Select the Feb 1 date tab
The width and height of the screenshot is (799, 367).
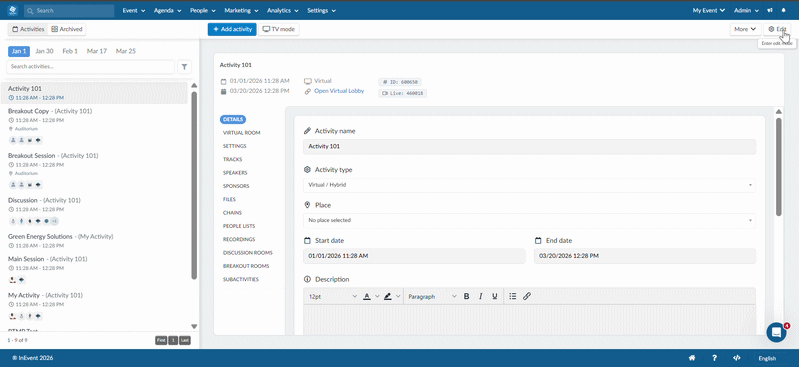[x=70, y=51]
